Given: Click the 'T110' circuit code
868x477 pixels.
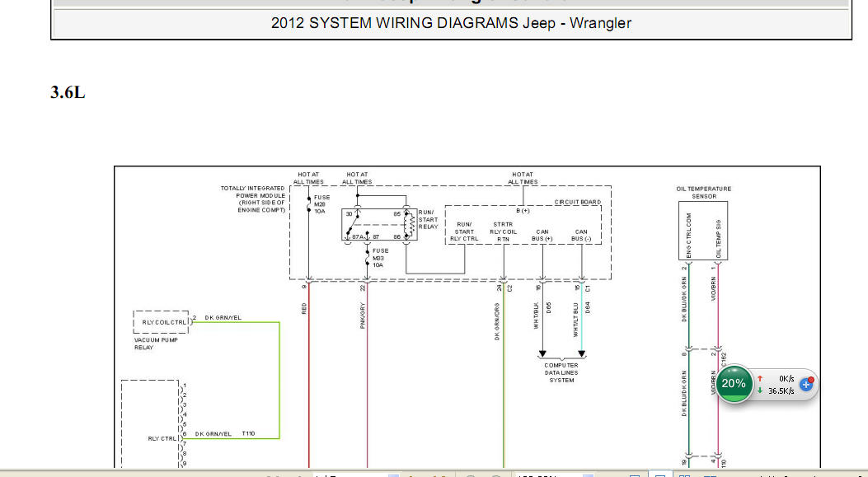Looking at the screenshot, I should [248, 434].
